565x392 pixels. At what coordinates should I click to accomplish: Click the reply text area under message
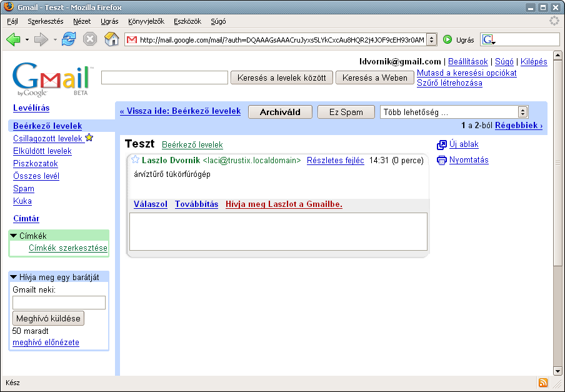click(278, 232)
